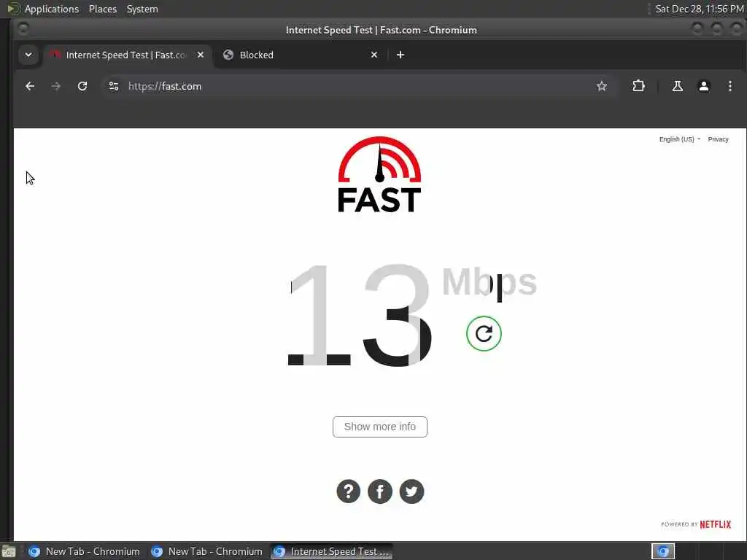
Task: Open the Applications menu
Action: pos(52,9)
